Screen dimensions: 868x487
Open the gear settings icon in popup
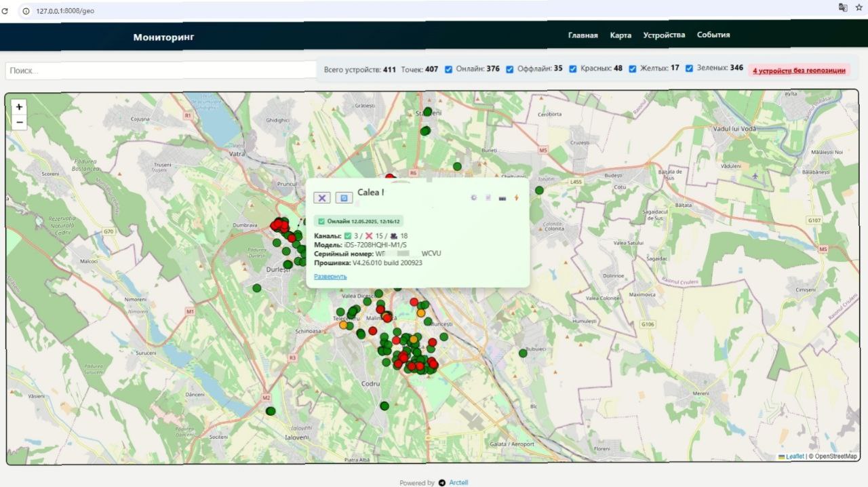pos(474,198)
